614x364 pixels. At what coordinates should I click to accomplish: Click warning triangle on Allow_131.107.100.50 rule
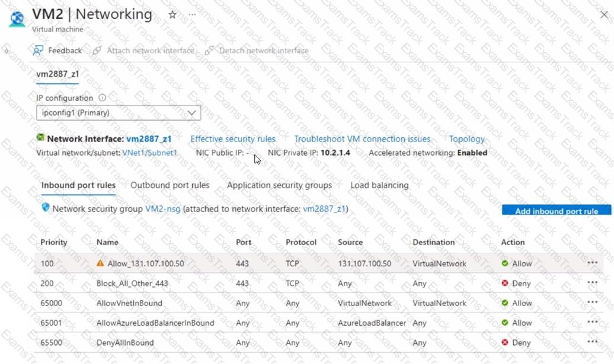click(100, 263)
